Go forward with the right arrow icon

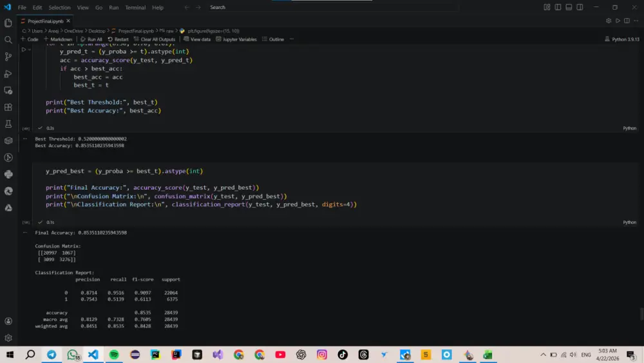pyautogui.click(x=198, y=7)
